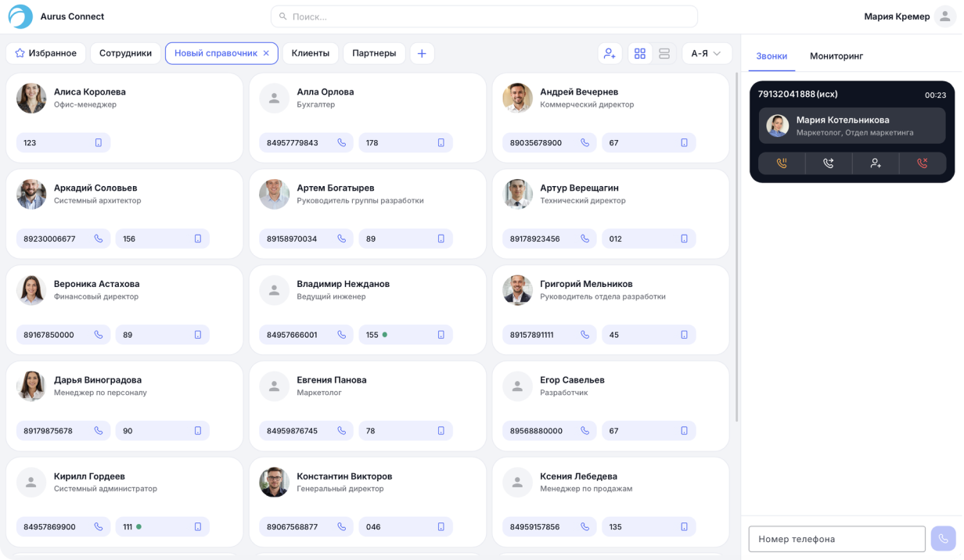Transfer the active call to another number

(x=829, y=163)
